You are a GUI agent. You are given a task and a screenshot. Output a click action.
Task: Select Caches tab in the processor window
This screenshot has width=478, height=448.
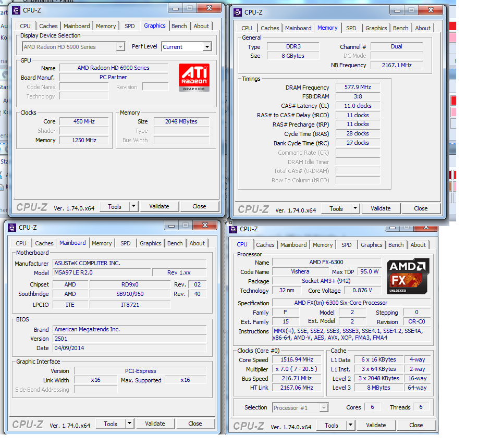(x=265, y=245)
